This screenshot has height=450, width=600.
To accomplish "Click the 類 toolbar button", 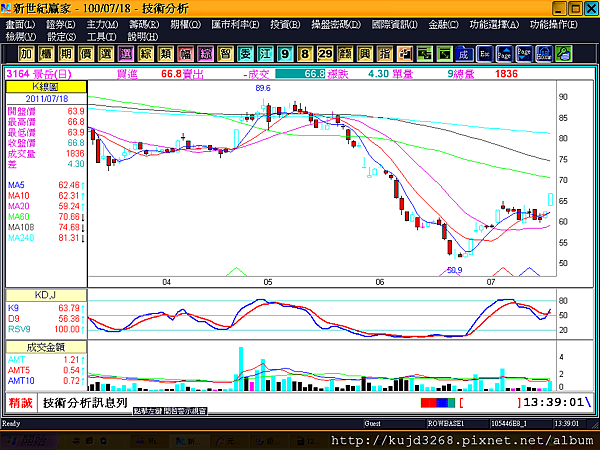I will (x=165, y=54).
